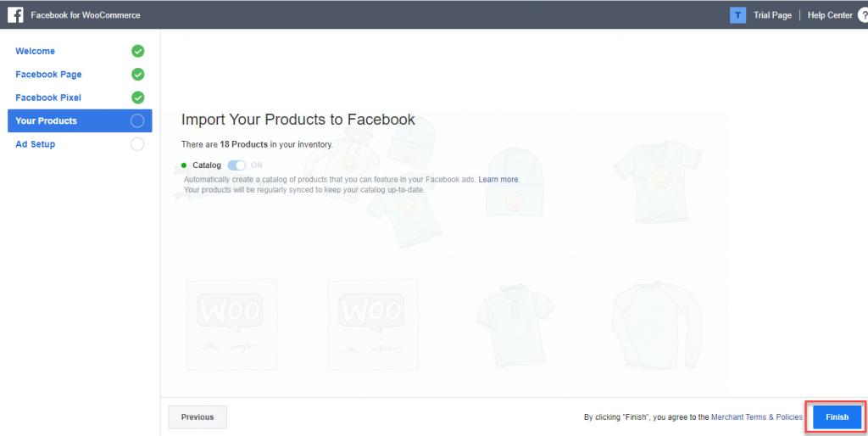Open the Ad Setup step
The image size is (868, 436).
point(36,144)
